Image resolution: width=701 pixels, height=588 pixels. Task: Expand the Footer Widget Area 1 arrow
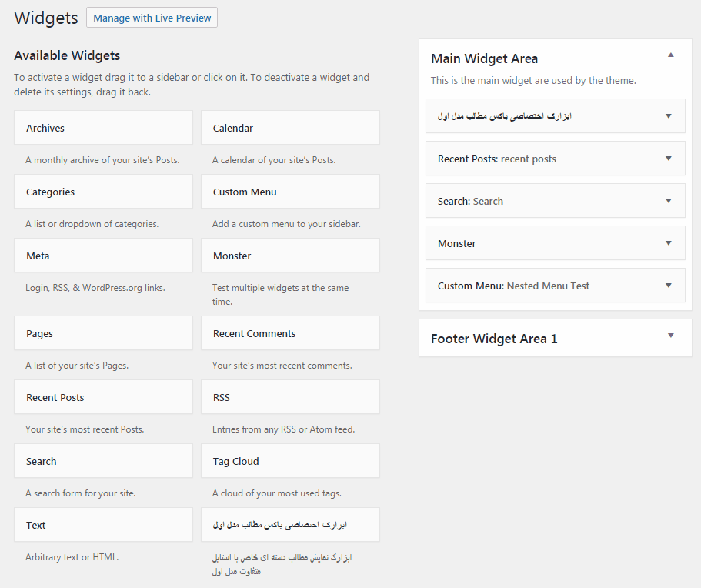coord(670,336)
